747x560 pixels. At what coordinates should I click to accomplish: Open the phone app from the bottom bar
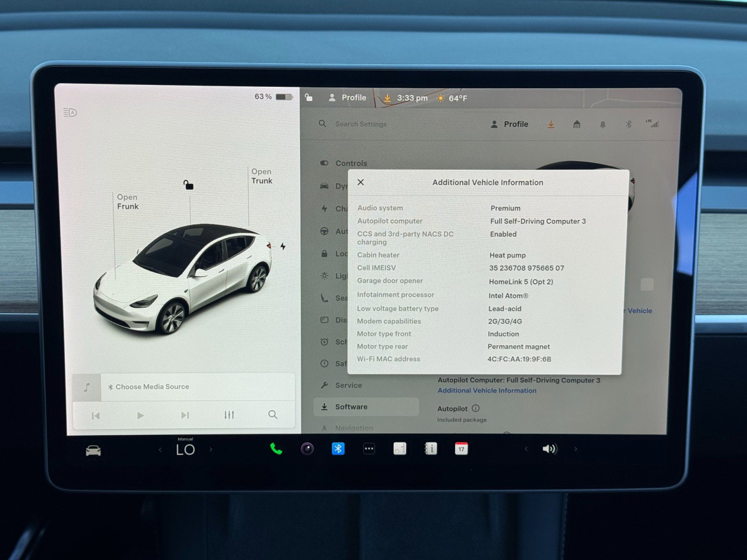pyautogui.click(x=277, y=448)
